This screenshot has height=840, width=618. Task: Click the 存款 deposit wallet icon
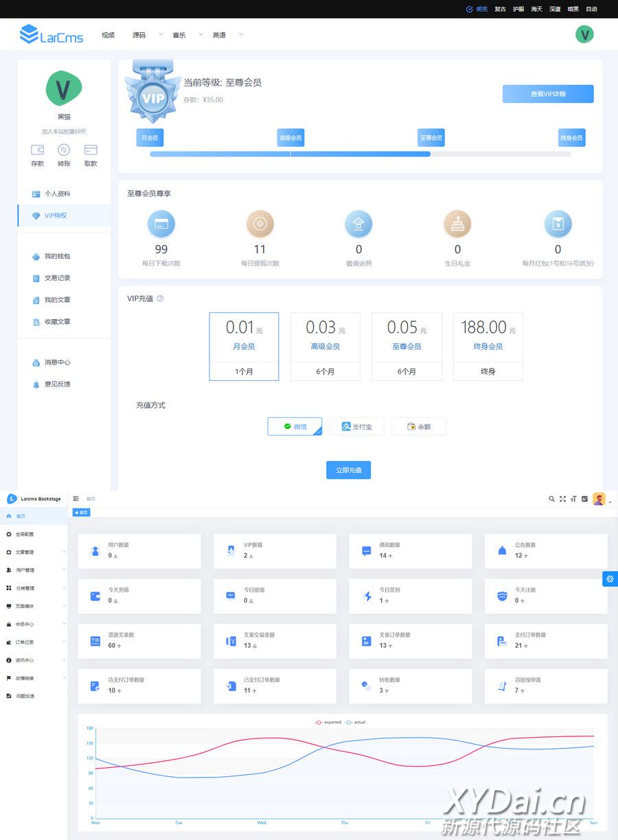point(37,150)
